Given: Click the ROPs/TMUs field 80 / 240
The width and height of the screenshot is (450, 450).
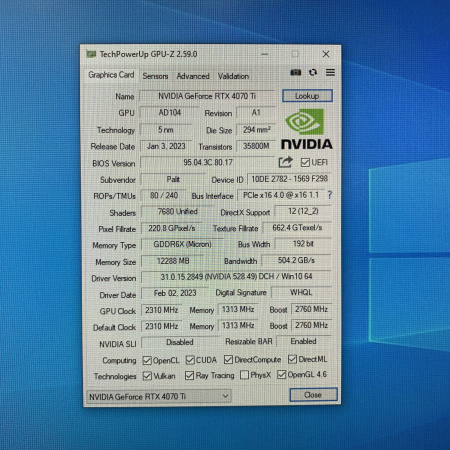Looking at the screenshot, I should [x=164, y=196].
